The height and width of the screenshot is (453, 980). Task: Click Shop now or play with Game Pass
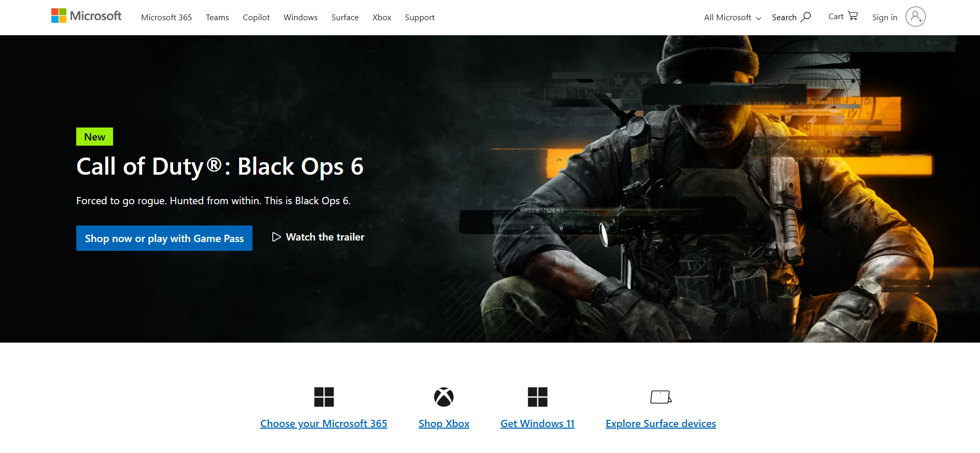coord(164,238)
